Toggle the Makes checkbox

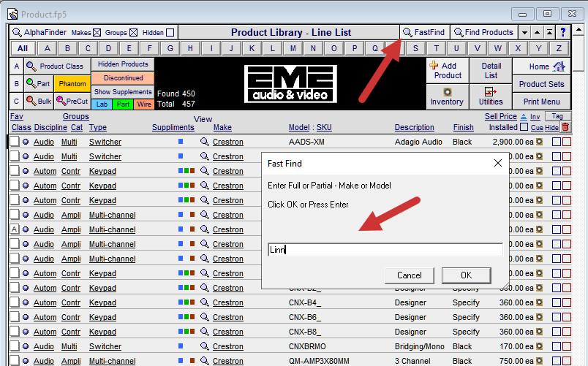[x=97, y=33]
